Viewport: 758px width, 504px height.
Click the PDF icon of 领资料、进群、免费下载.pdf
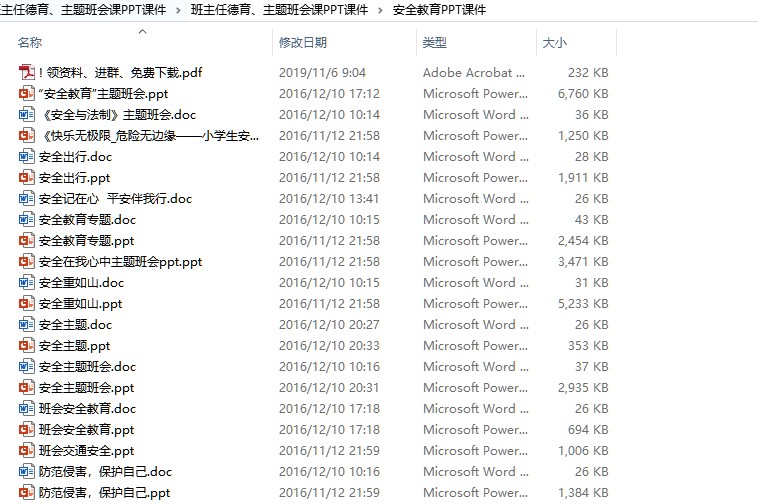27,73
